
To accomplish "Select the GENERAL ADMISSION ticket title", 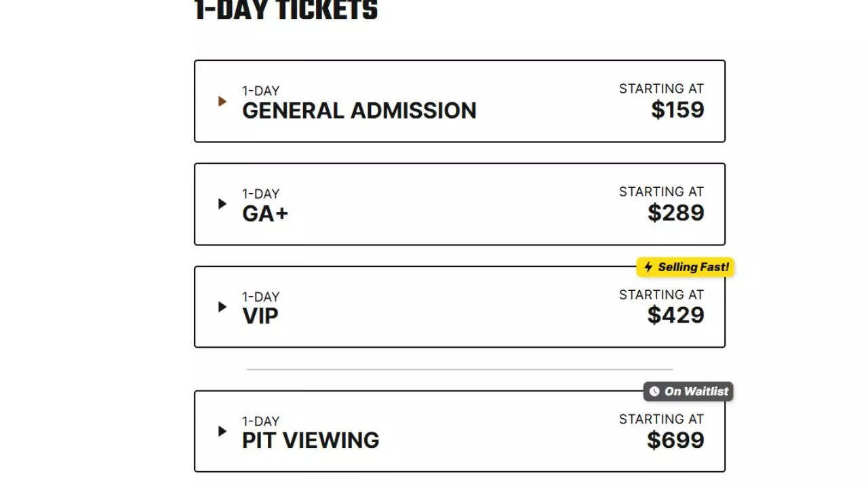I will (359, 110).
